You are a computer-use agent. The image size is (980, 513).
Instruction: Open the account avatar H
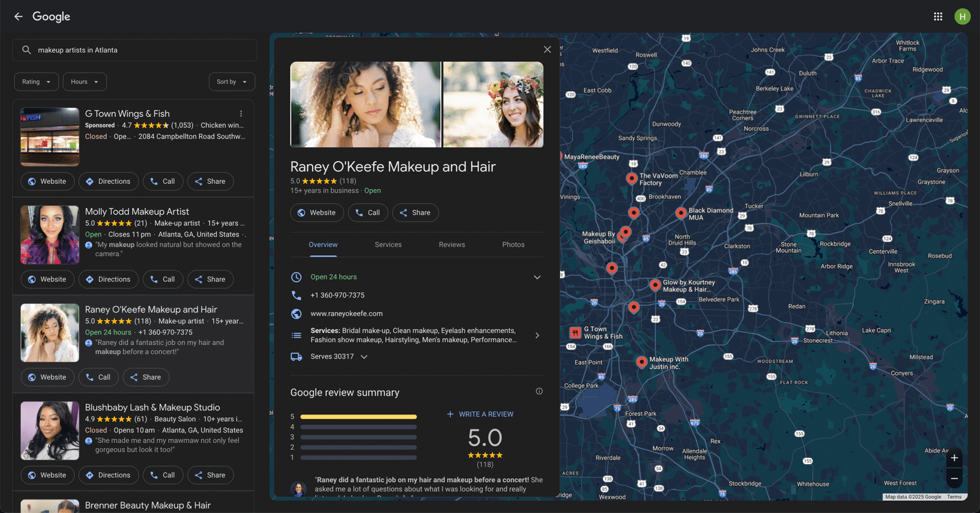(x=962, y=17)
